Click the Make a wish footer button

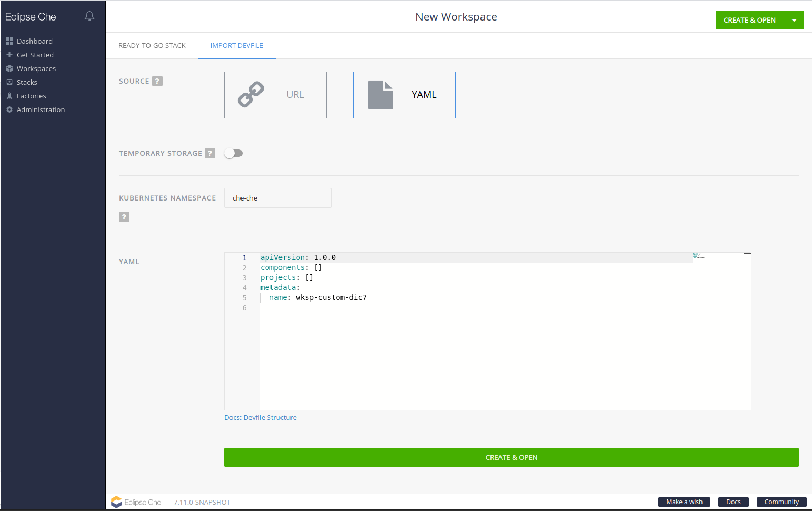click(684, 502)
